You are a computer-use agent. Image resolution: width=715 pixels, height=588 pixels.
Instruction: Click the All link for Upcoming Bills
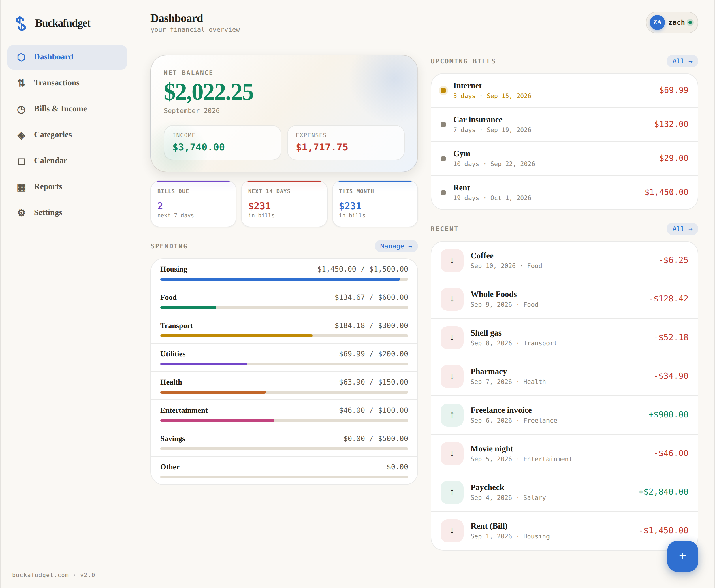[682, 61]
